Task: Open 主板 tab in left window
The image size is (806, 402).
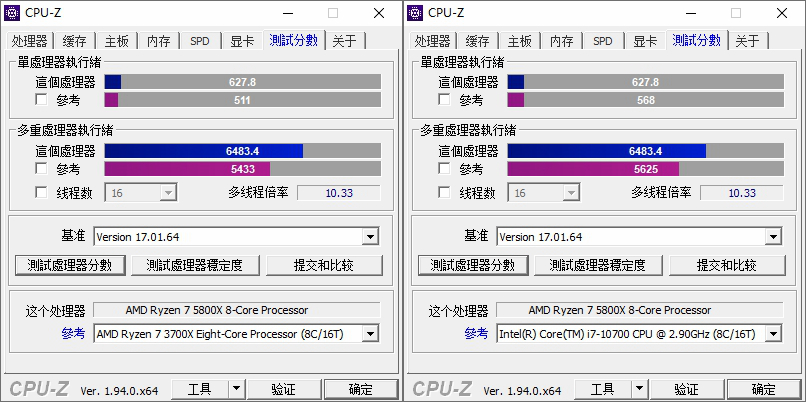Action: (x=117, y=41)
